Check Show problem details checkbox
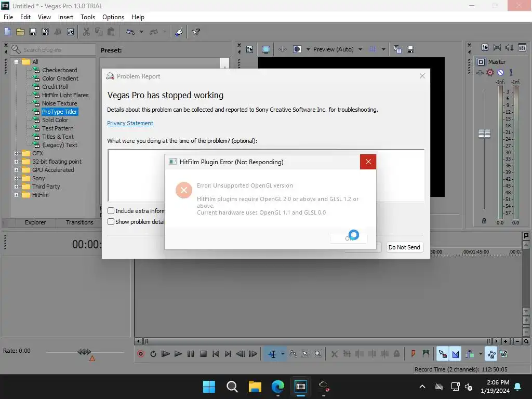This screenshot has width=532, height=399. [x=111, y=221]
